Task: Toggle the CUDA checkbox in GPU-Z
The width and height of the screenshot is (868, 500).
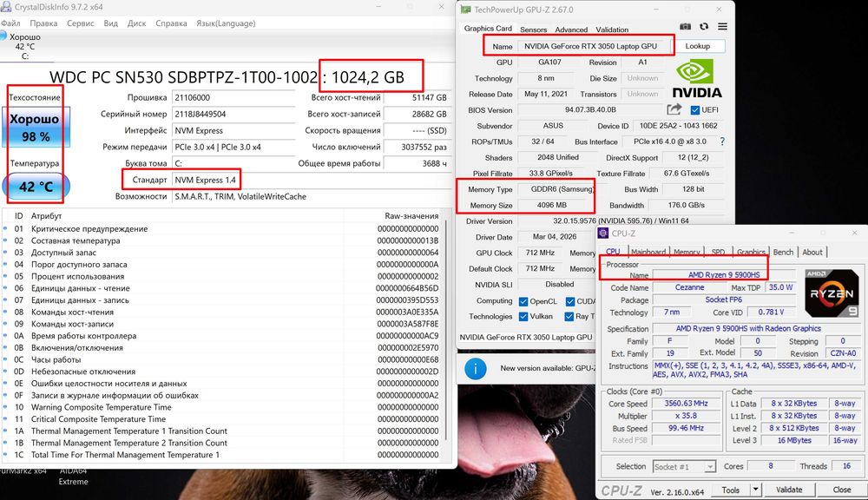Action: [x=569, y=301]
